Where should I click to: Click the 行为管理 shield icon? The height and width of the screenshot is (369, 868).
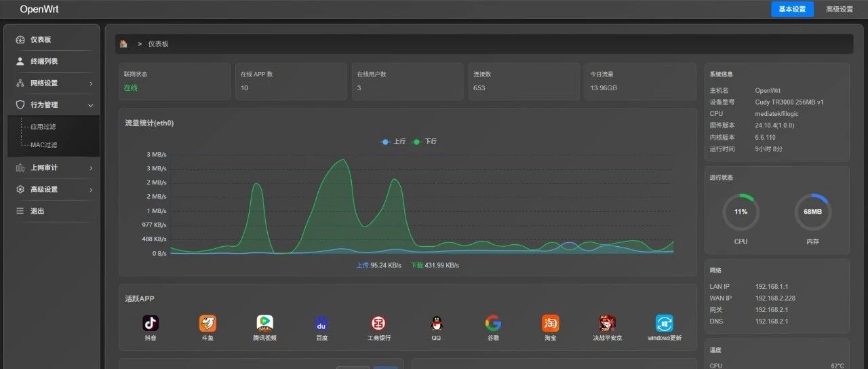pos(20,105)
